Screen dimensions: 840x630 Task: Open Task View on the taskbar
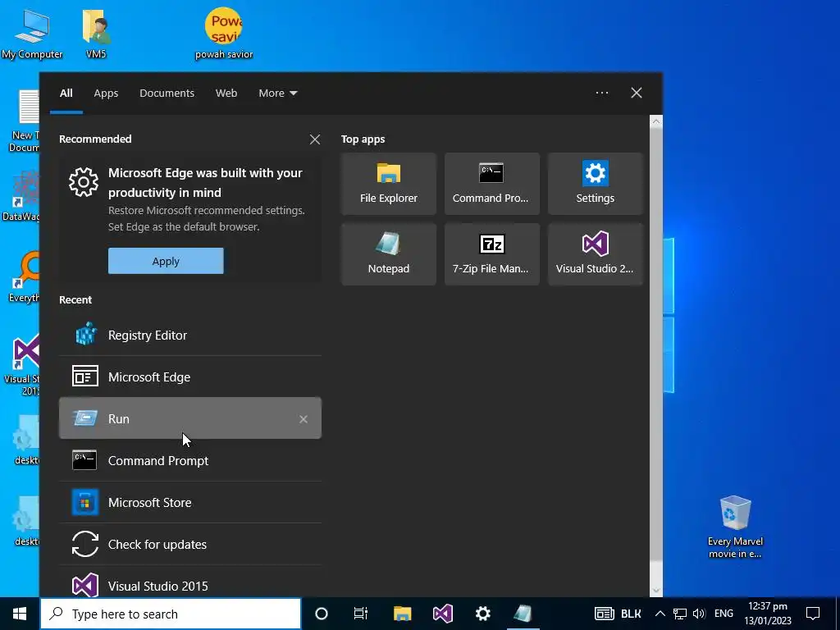(x=361, y=614)
